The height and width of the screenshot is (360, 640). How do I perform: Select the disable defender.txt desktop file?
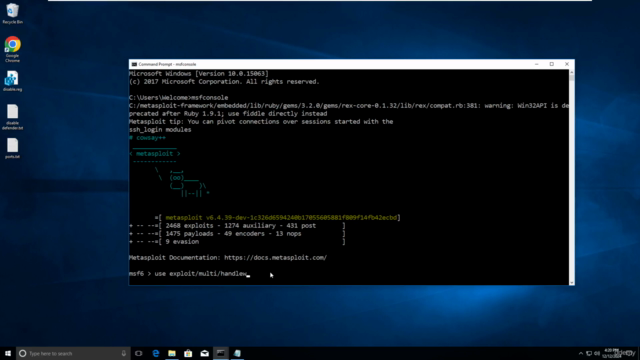click(x=12, y=117)
